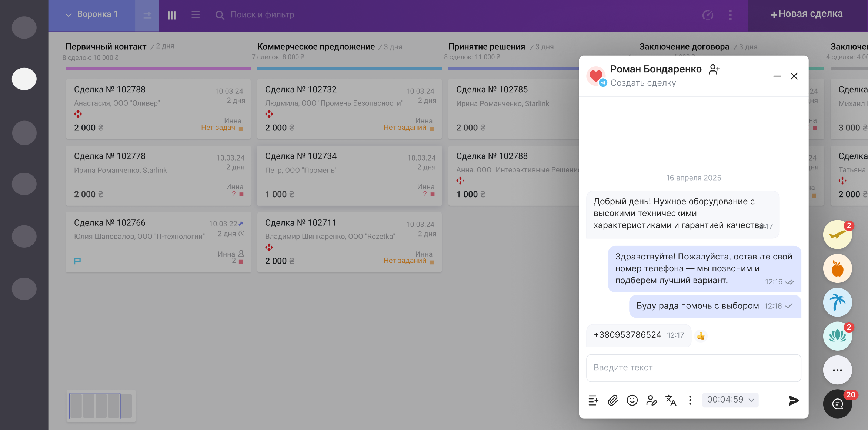The height and width of the screenshot is (430, 868).
Task: Open the three dots menu in top bar
Action: [730, 15]
